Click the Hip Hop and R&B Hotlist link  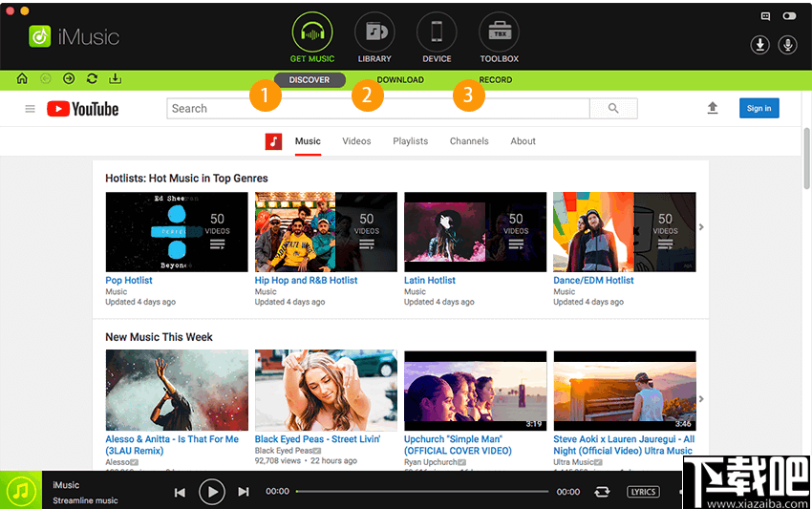click(x=306, y=280)
